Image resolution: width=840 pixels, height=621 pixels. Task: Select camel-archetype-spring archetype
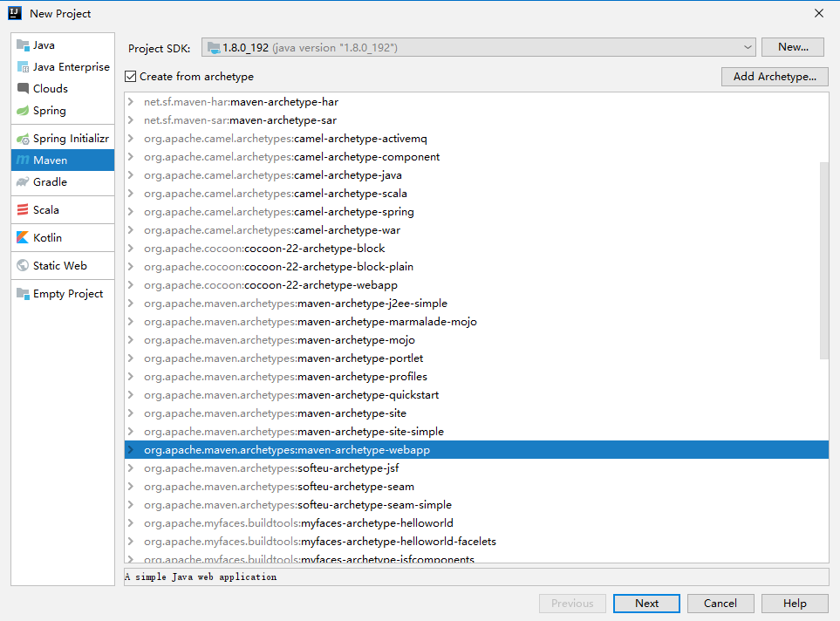click(x=476, y=212)
